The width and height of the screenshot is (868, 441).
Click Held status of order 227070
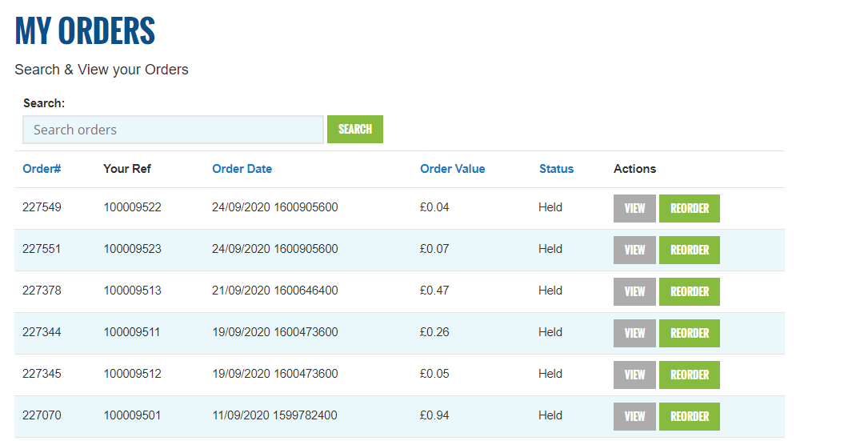click(550, 415)
